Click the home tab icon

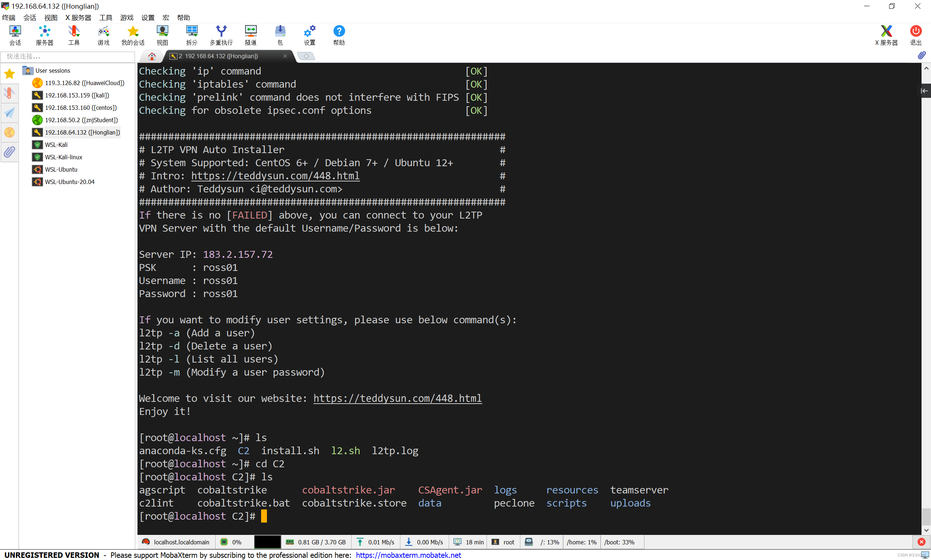[152, 56]
